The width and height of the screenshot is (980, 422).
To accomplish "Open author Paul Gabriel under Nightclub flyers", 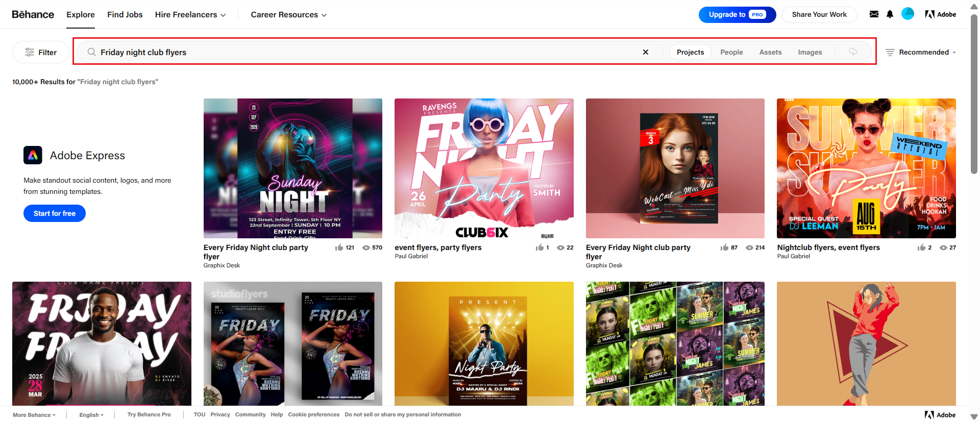I will (x=793, y=256).
